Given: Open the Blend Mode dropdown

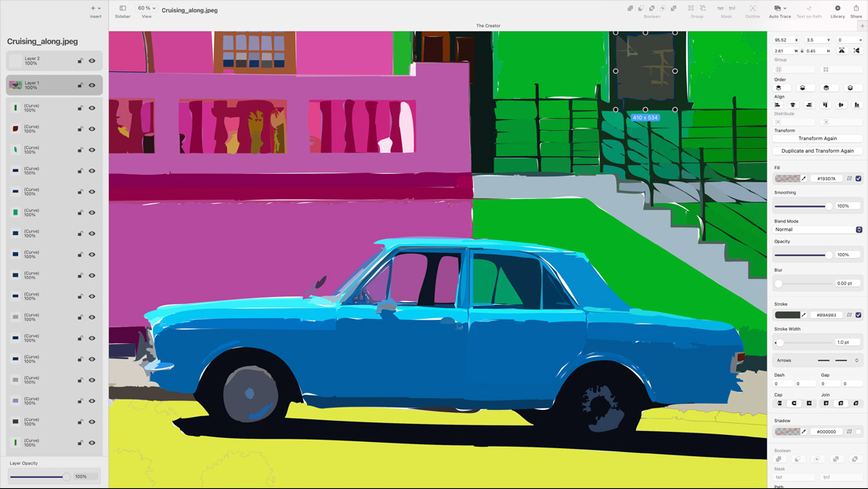Looking at the screenshot, I should [x=818, y=230].
